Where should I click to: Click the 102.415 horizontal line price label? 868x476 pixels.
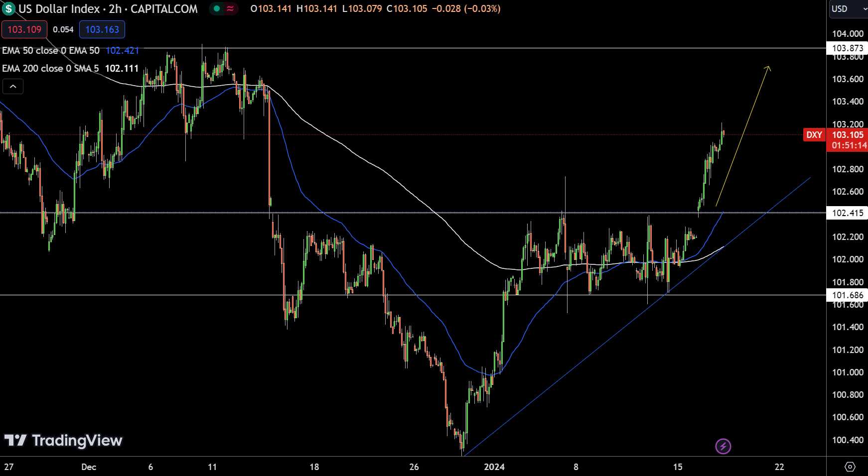click(x=848, y=213)
